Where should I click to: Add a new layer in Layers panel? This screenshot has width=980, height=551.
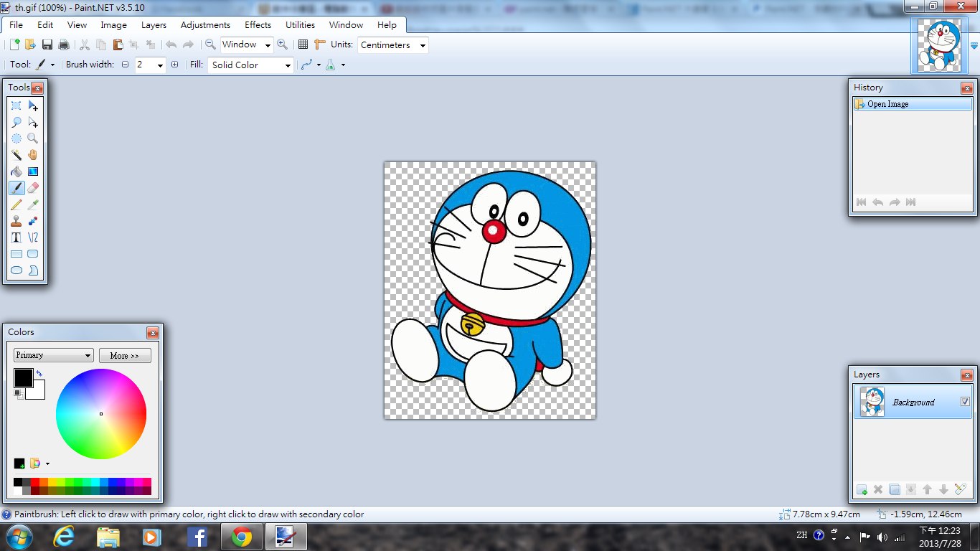pos(862,489)
